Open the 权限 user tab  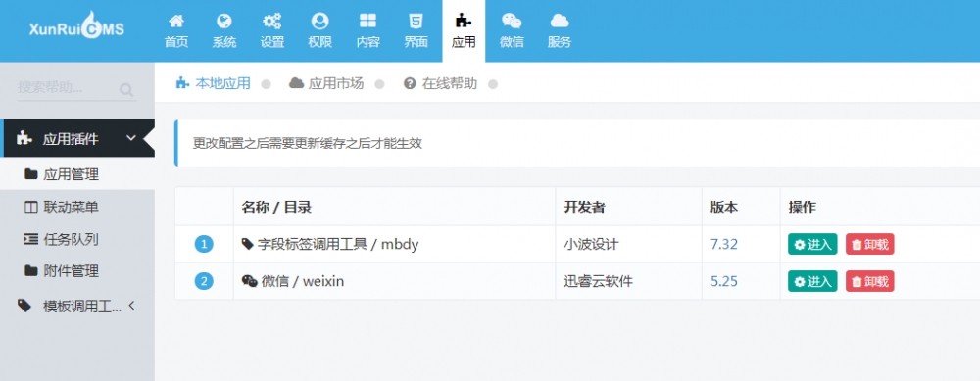click(320, 31)
